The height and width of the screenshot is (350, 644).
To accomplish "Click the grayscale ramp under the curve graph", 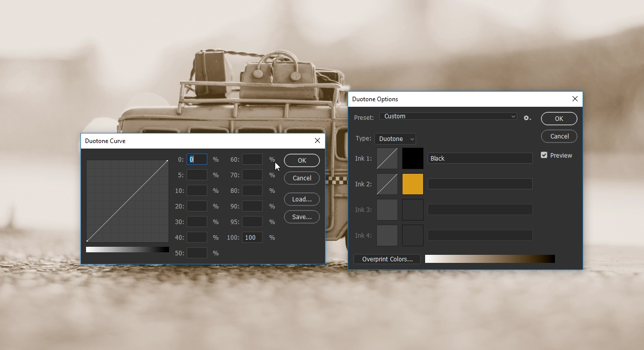I will (127, 249).
